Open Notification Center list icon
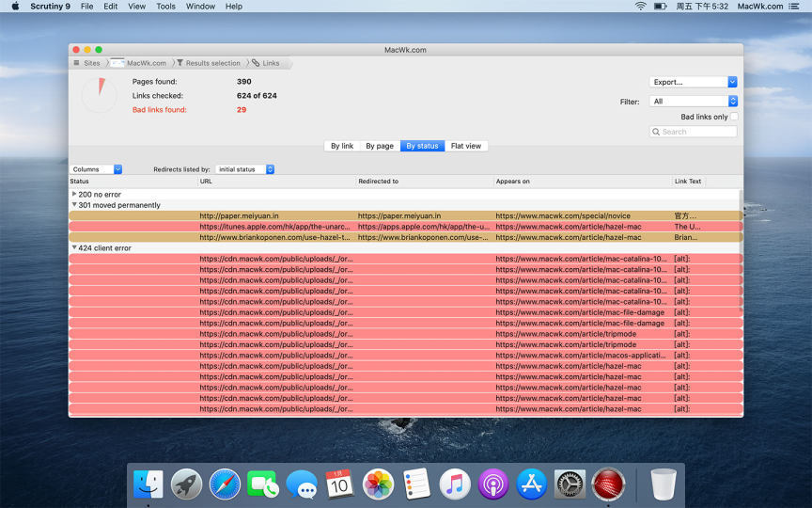 [x=794, y=7]
